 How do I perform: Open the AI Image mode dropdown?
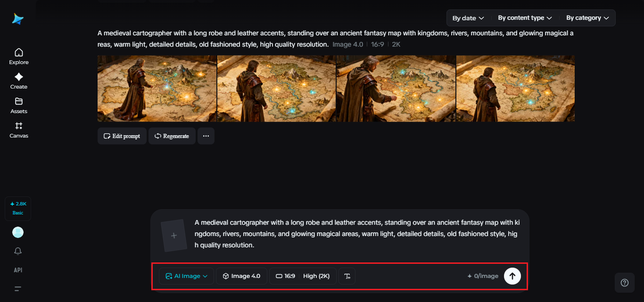click(187, 276)
